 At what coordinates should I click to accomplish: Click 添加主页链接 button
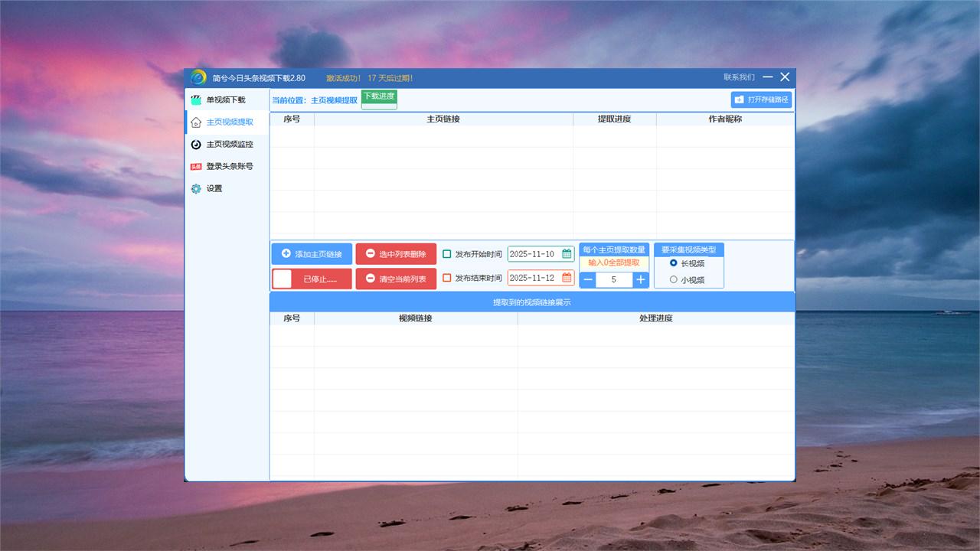312,254
